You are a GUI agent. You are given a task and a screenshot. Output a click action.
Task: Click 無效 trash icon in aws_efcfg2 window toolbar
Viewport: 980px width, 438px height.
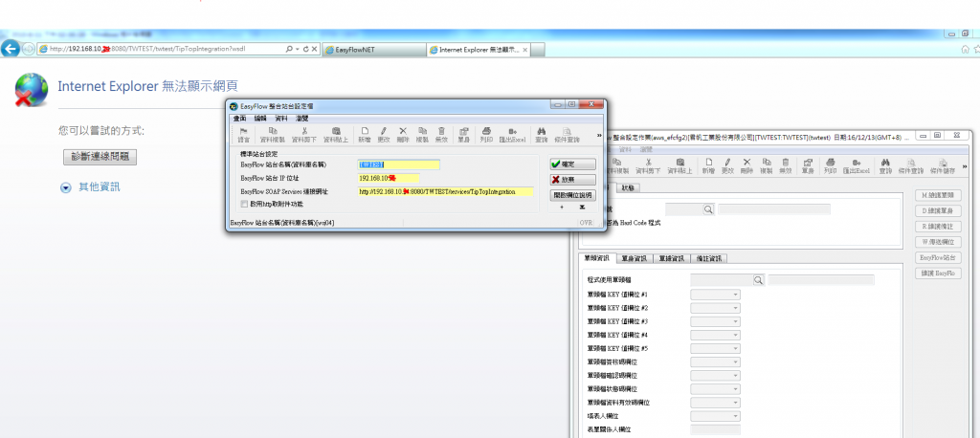(x=786, y=164)
